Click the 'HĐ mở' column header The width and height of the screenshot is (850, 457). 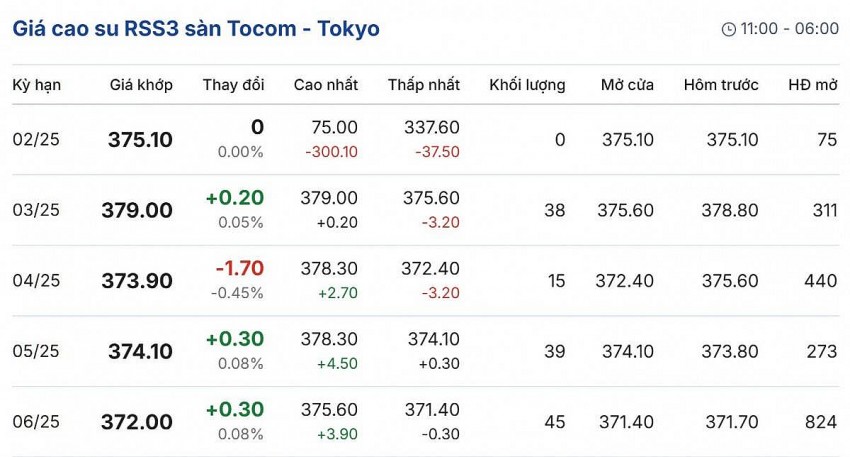point(812,85)
